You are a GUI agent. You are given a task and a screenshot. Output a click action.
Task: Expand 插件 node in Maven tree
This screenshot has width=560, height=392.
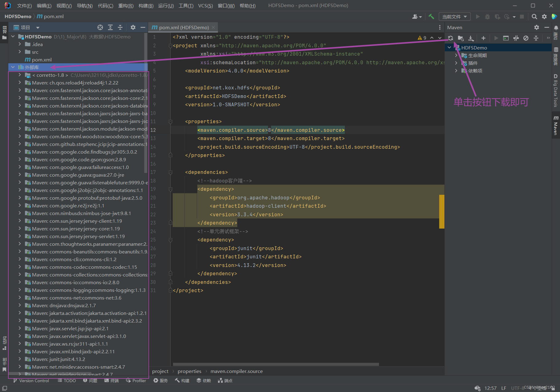tap(456, 63)
